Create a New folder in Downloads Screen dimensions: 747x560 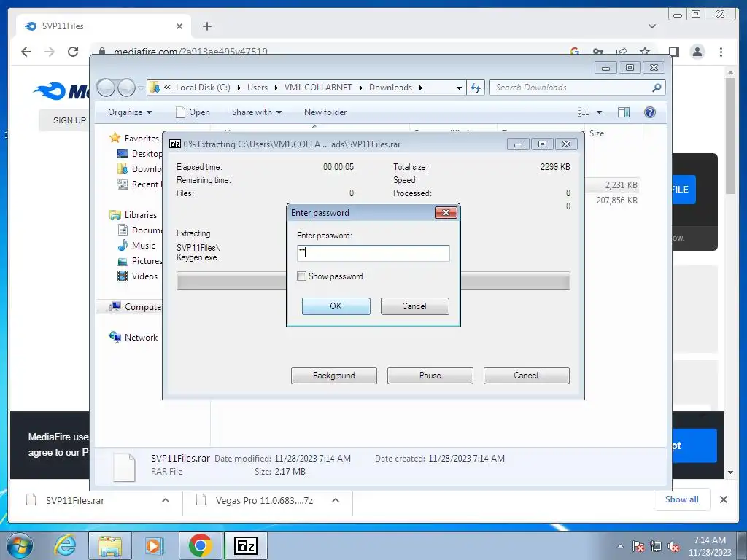(325, 112)
